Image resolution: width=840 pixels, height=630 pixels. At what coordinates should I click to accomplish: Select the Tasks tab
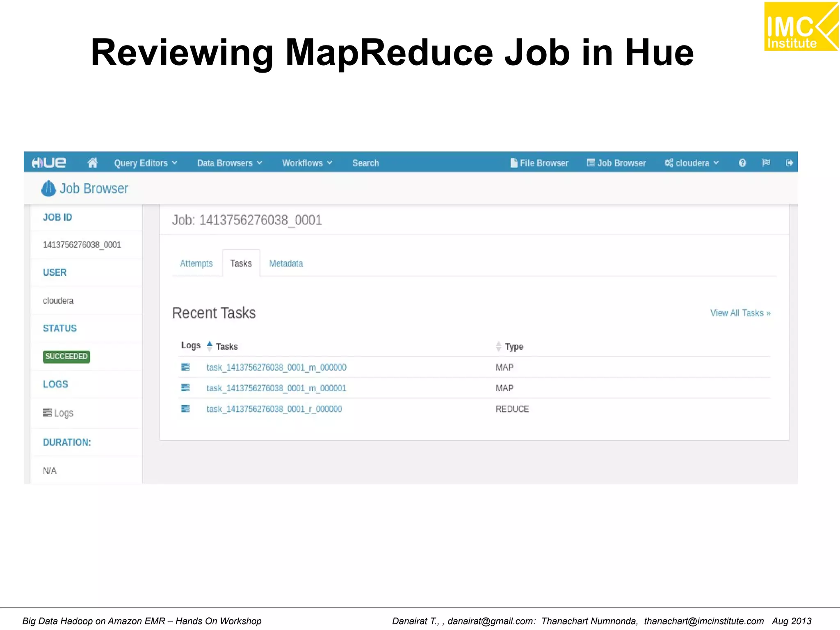(x=241, y=263)
